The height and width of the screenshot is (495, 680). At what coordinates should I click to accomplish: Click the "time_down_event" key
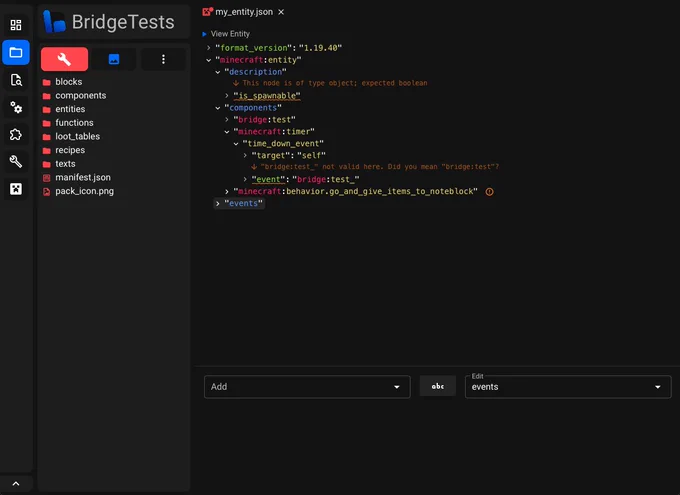pyautogui.click(x=283, y=144)
